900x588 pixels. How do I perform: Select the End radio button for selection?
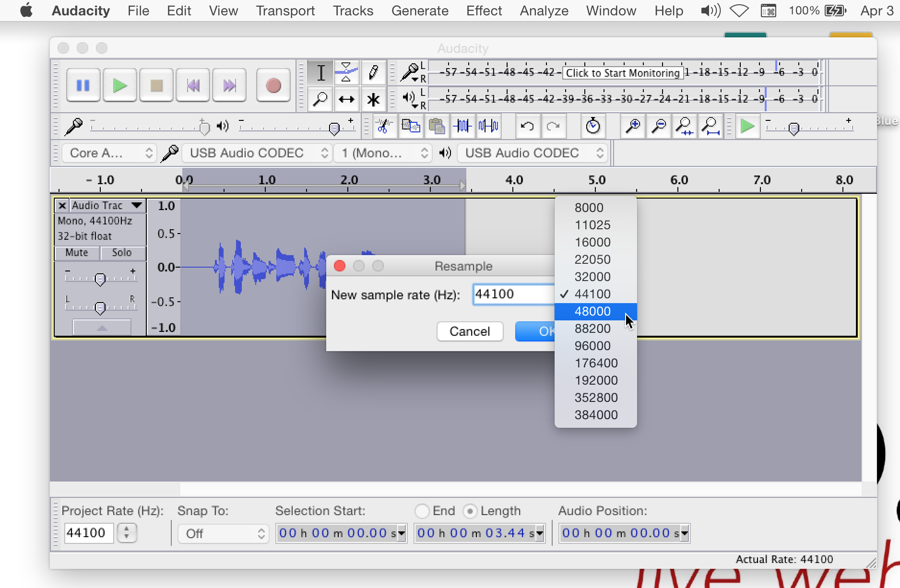click(x=422, y=511)
